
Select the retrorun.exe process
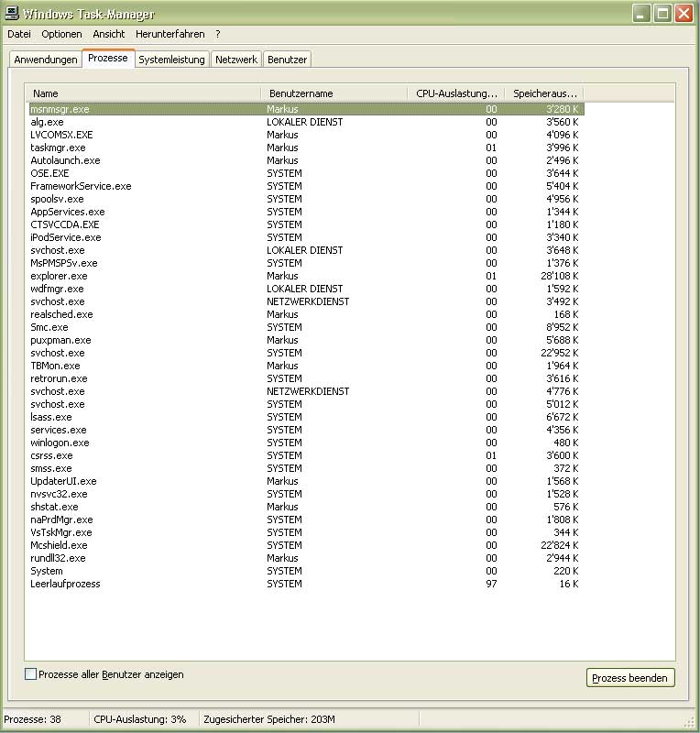(x=306, y=378)
